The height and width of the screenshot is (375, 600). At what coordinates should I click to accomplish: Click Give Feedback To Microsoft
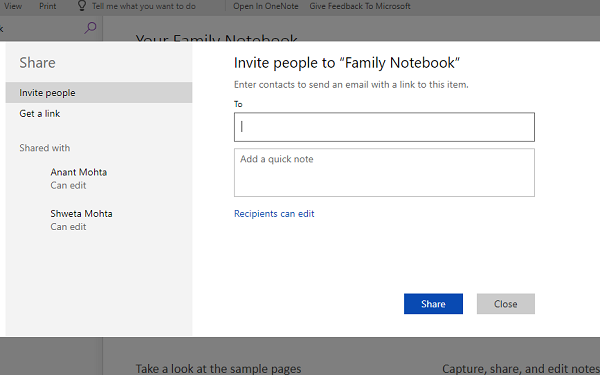click(360, 6)
